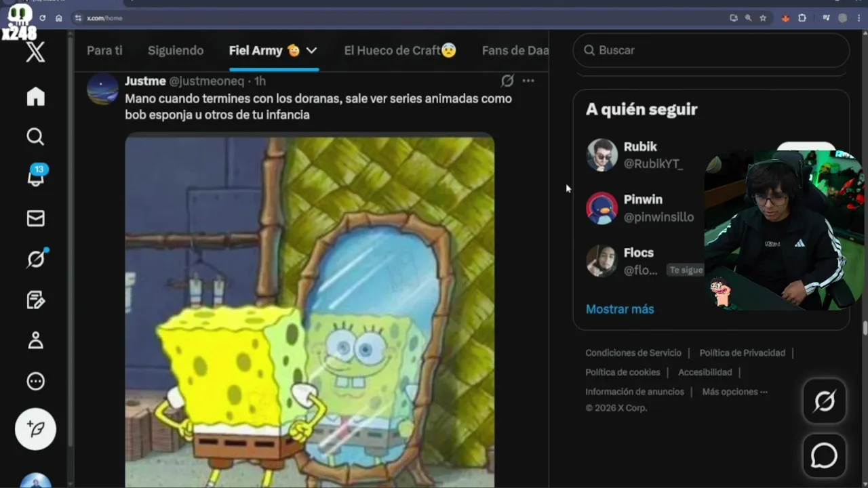Screen dimensions: 868x488
Task: Open the Profile person icon in the sidebar
Action: (35, 340)
